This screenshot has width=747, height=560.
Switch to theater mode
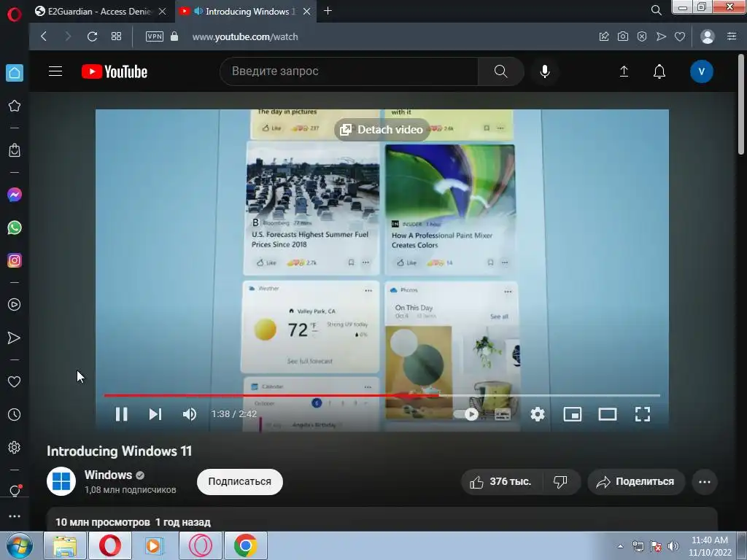[608, 414]
